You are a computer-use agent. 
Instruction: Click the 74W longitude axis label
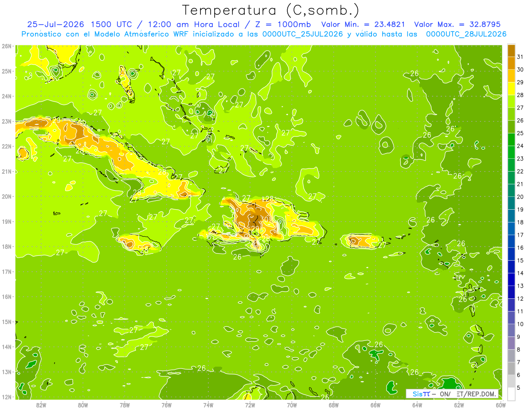coord(208,405)
